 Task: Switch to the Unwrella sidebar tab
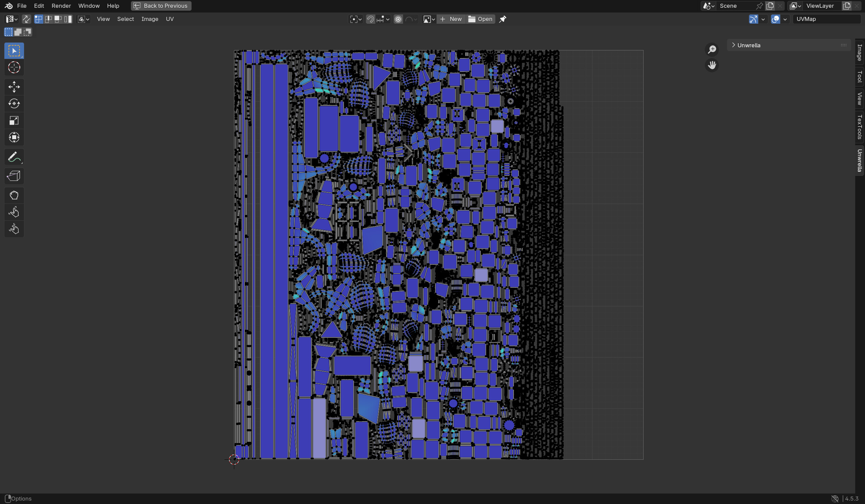tap(860, 160)
